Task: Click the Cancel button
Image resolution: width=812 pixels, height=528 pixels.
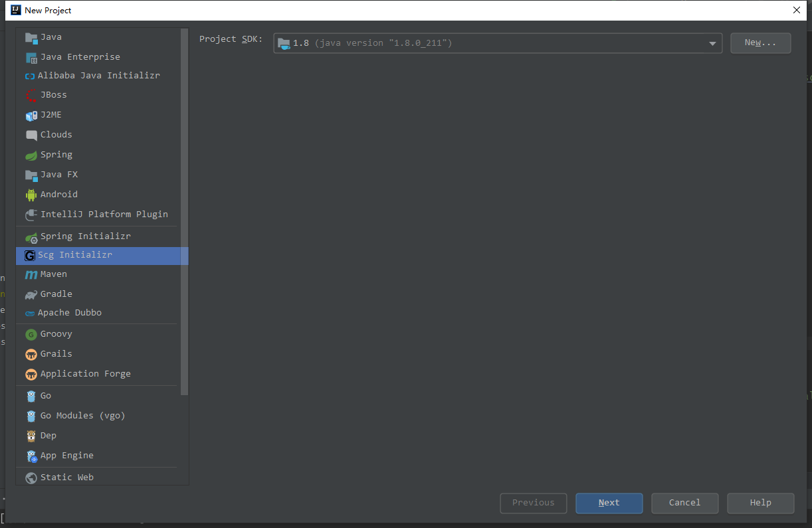Action: (684, 503)
